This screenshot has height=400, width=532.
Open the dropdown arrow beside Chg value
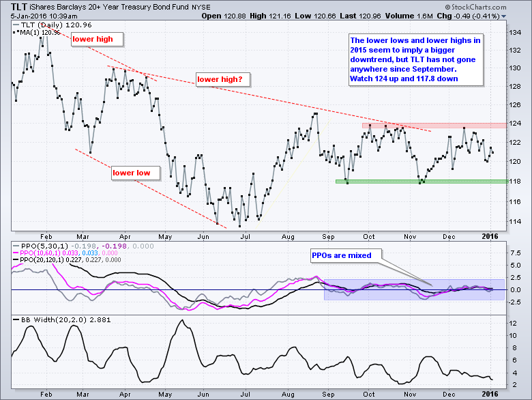504,15
